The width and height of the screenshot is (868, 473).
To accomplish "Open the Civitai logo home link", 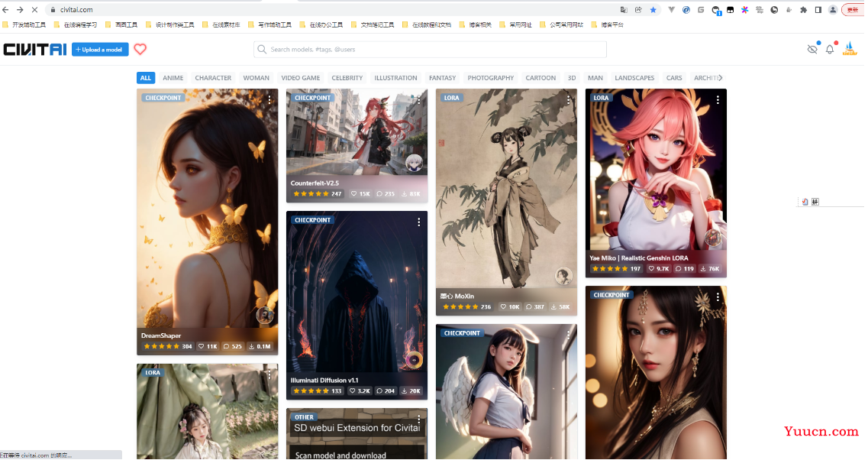I will point(35,50).
